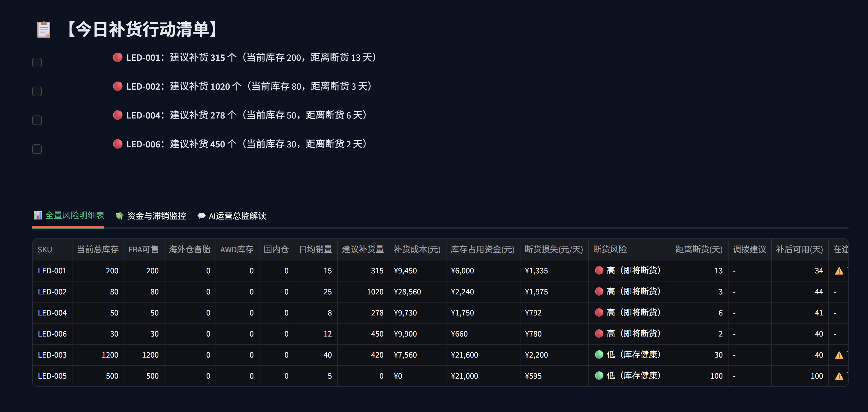Click the red dot before LED-004 suggestion
Viewport: 868px width, 412px height.
tap(118, 115)
